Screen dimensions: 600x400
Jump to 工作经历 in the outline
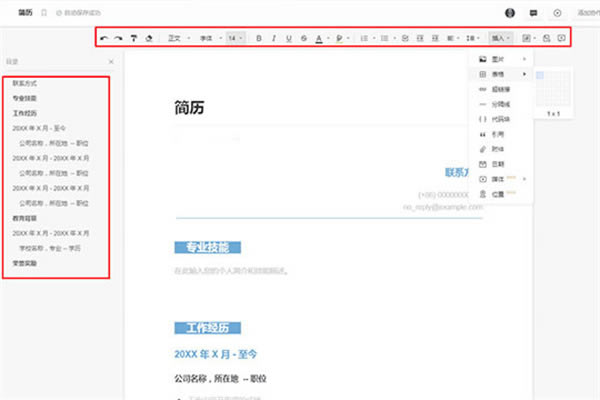click(24, 113)
